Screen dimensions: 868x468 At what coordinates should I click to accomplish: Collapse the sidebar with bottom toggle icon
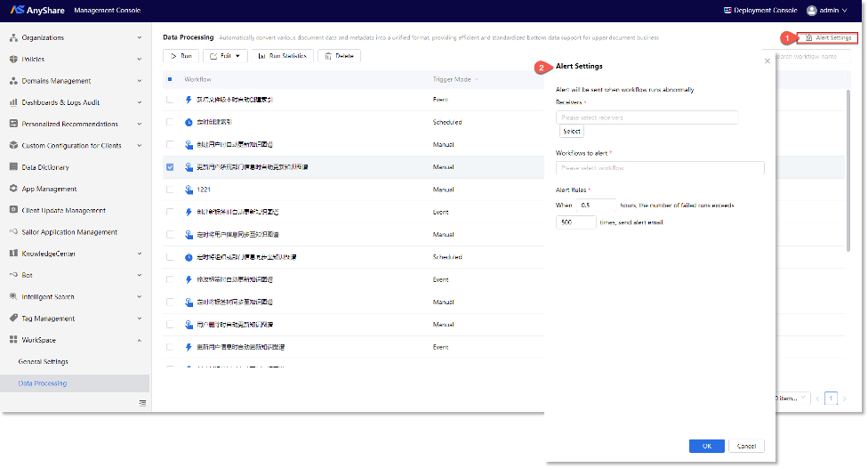[x=142, y=403]
